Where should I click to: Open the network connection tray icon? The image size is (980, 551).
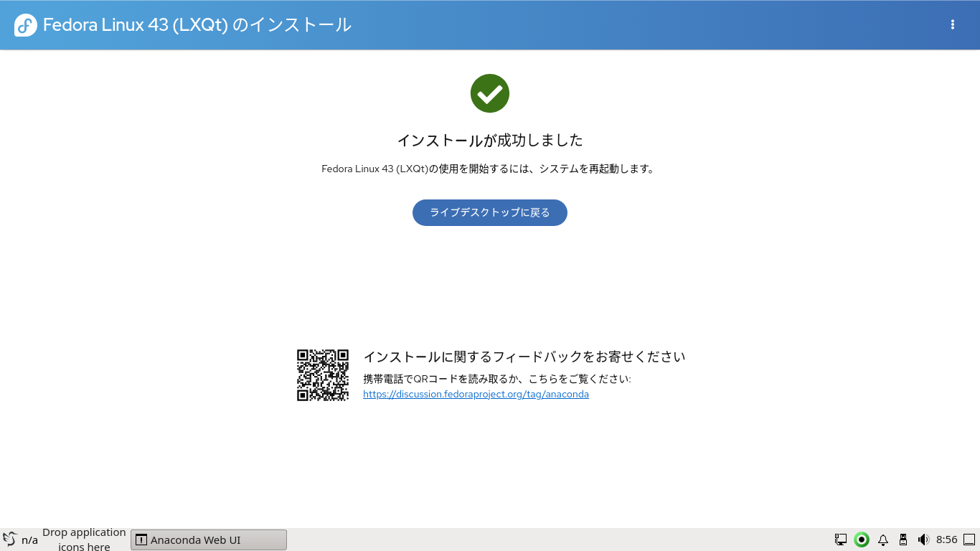click(x=841, y=540)
